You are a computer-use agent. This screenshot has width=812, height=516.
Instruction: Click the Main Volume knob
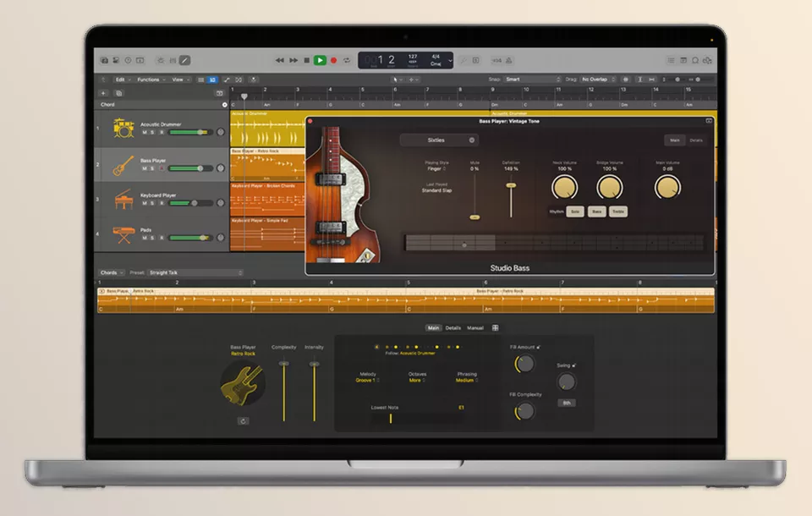click(x=667, y=188)
